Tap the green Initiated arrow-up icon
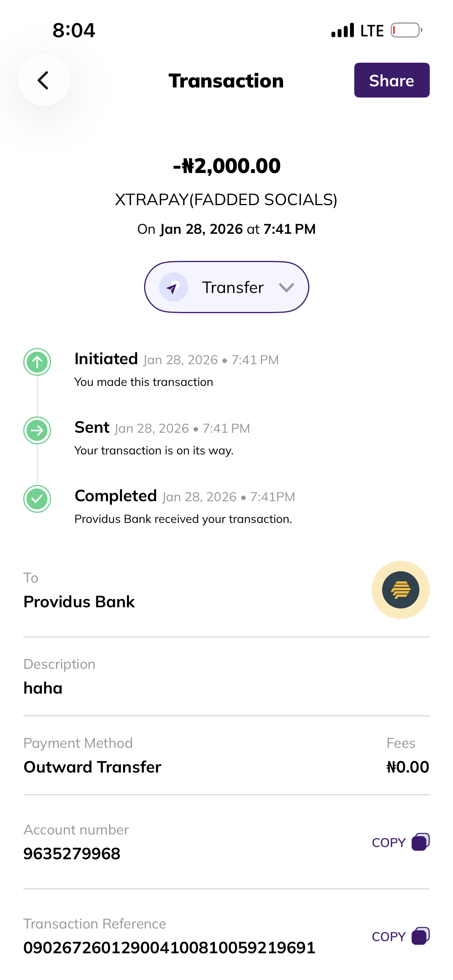 37,362
